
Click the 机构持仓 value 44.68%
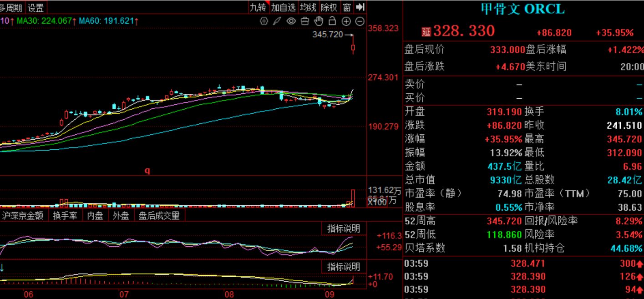tap(627, 248)
